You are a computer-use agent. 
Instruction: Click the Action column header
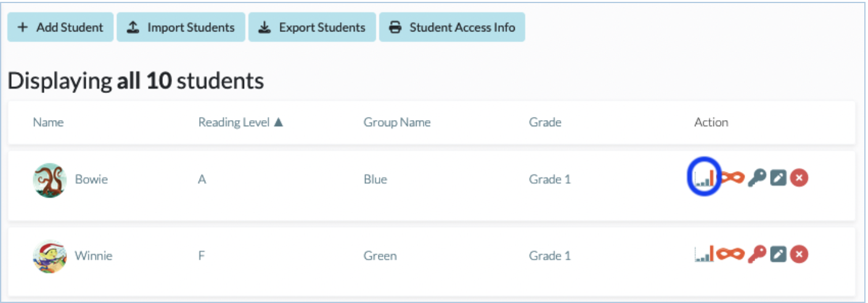[711, 122]
